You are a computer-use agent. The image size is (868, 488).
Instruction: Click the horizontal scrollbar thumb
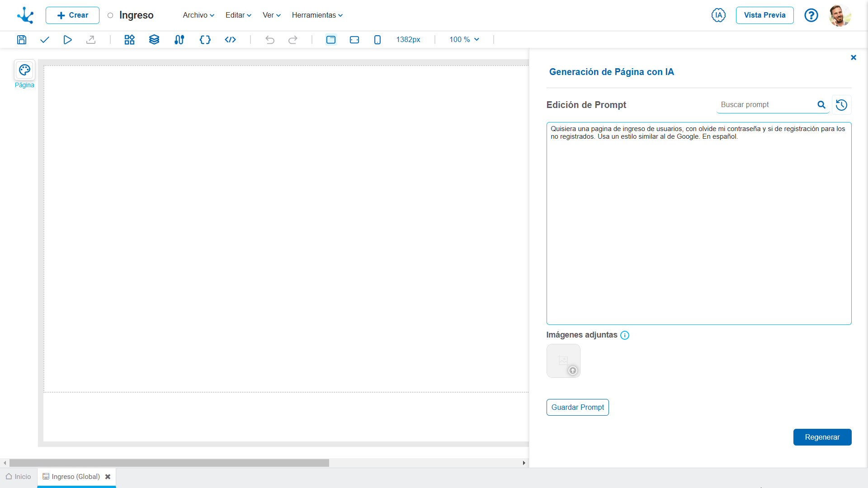(169, 463)
